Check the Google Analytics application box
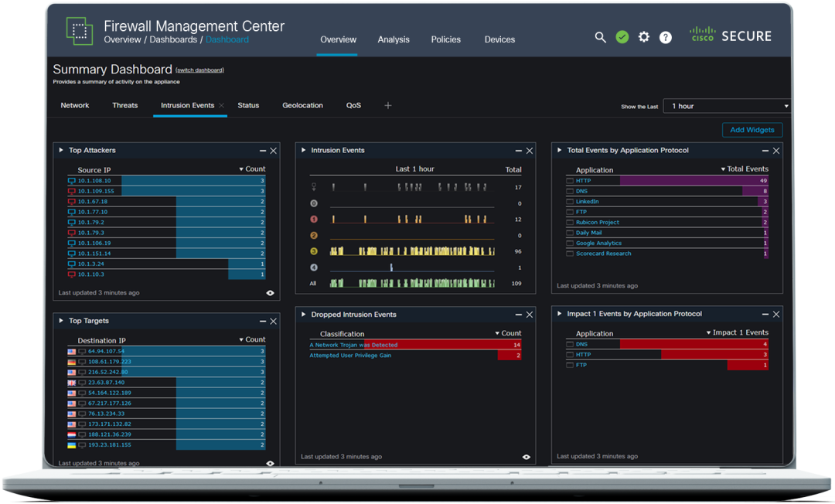 570,243
